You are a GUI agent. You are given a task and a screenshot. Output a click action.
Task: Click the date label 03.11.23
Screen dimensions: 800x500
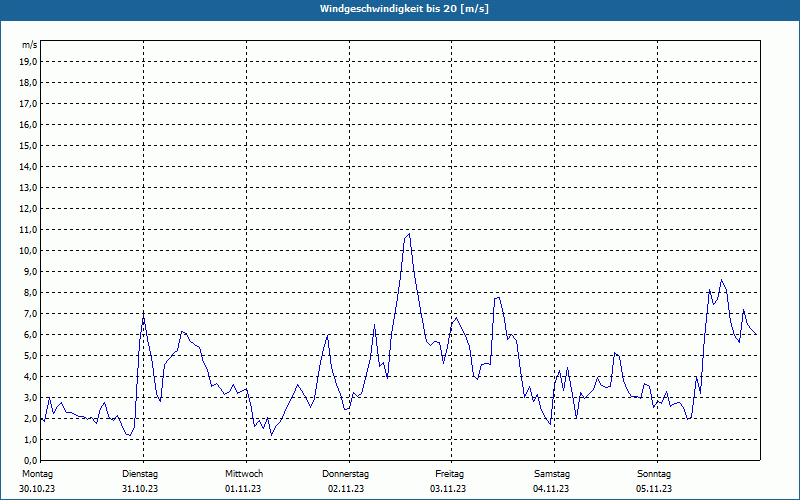click(448, 489)
